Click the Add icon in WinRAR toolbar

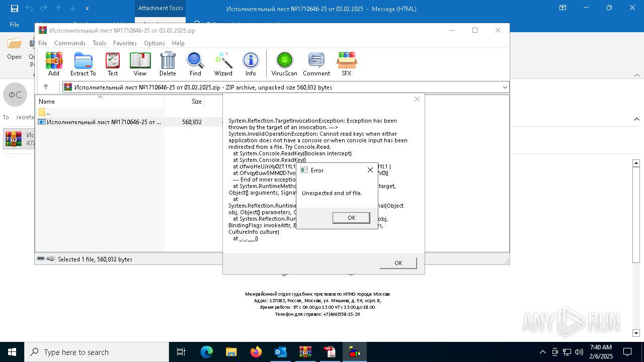click(x=54, y=64)
